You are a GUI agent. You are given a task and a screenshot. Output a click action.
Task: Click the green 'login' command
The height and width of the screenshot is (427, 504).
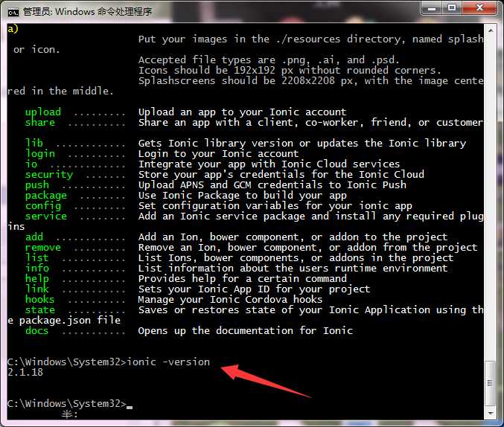coord(40,153)
